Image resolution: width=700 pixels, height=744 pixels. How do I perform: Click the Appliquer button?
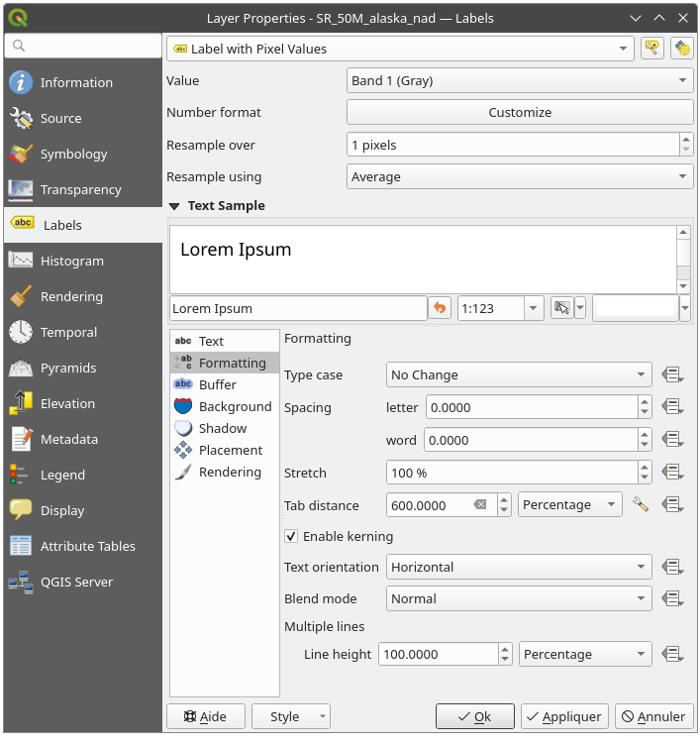pos(563,716)
